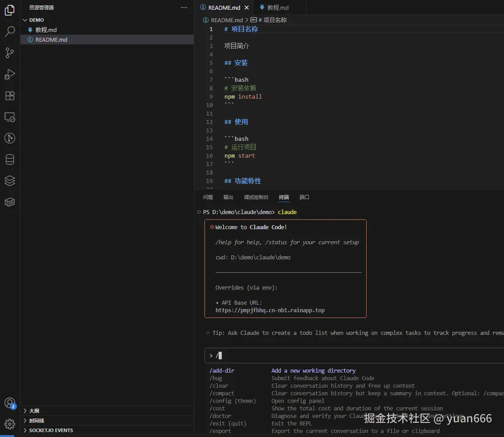Click line number 12 in the gutter

click(x=209, y=122)
